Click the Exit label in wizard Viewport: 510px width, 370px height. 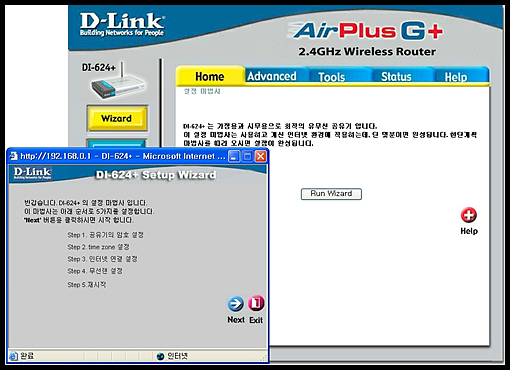coord(256,320)
